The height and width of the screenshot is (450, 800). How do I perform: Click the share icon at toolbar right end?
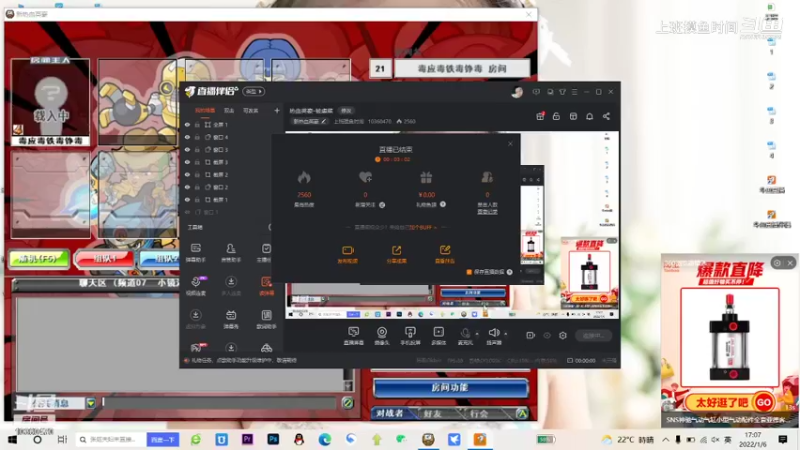(x=606, y=116)
